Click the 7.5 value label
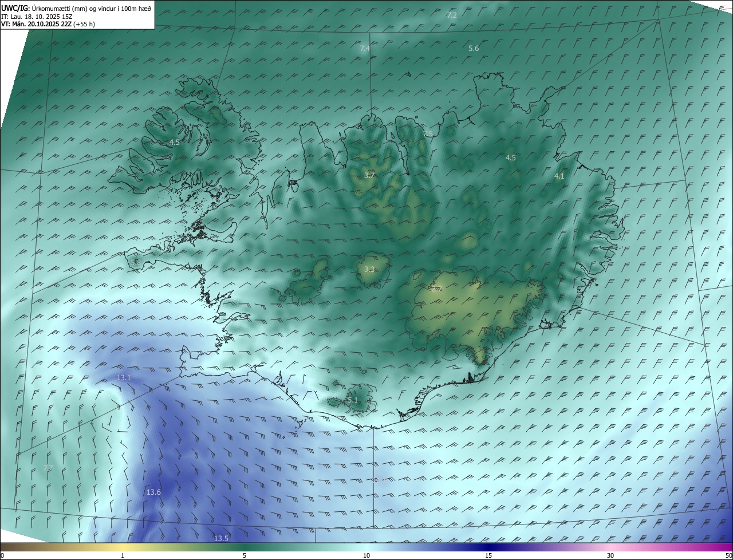 (x=428, y=133)
